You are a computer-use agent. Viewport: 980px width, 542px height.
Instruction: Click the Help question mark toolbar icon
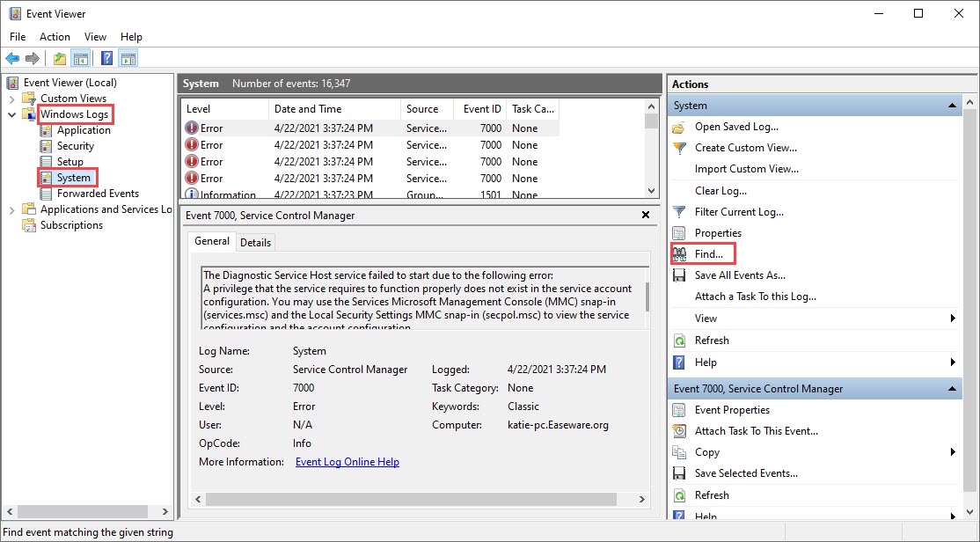point(106,58)
